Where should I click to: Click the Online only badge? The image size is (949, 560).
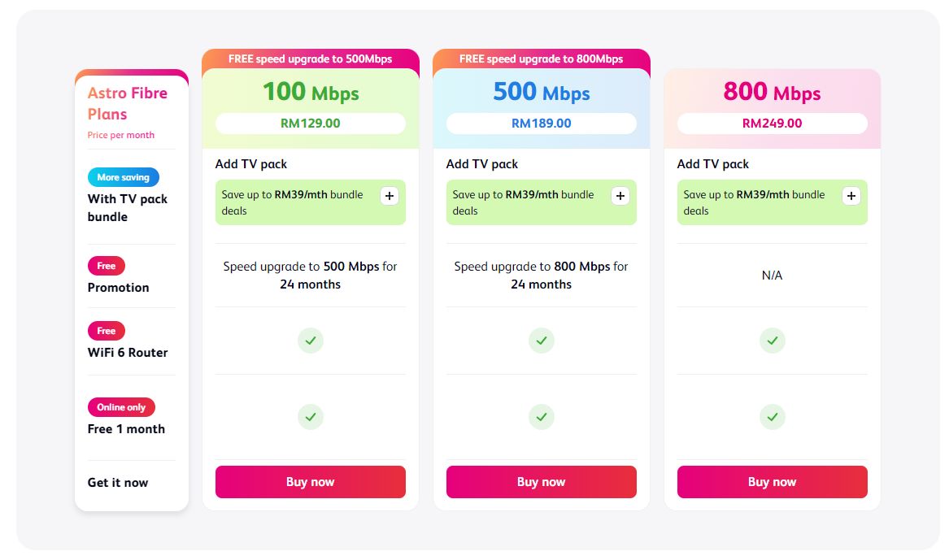[x=121, y=407]
